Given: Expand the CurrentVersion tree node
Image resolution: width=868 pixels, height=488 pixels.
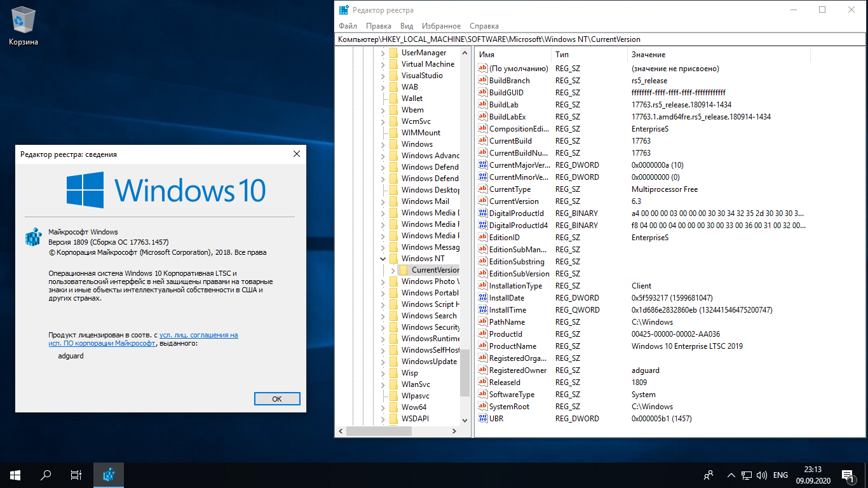Looking at the screenshot, I should coord(393,270).
